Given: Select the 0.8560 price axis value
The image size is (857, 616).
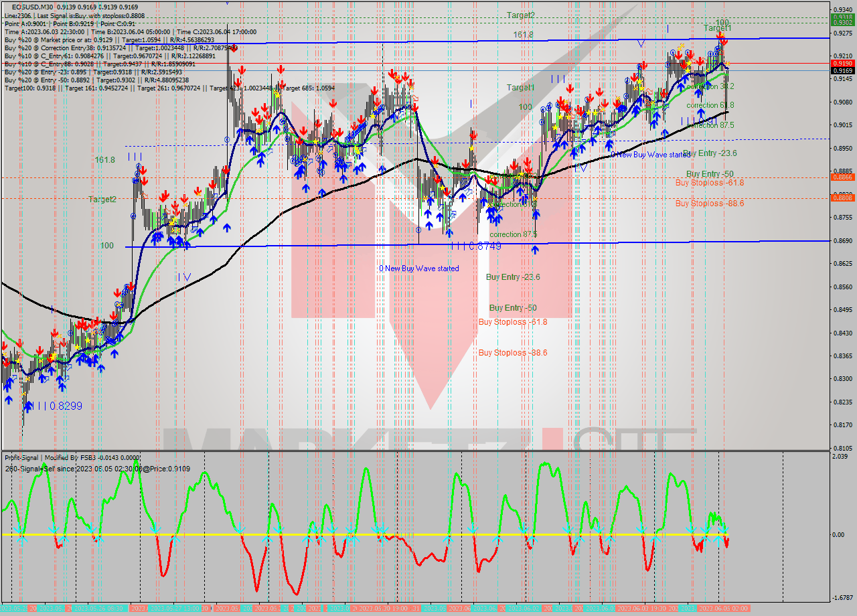Looking at the screenshot, I should click(x=842, y=286).
